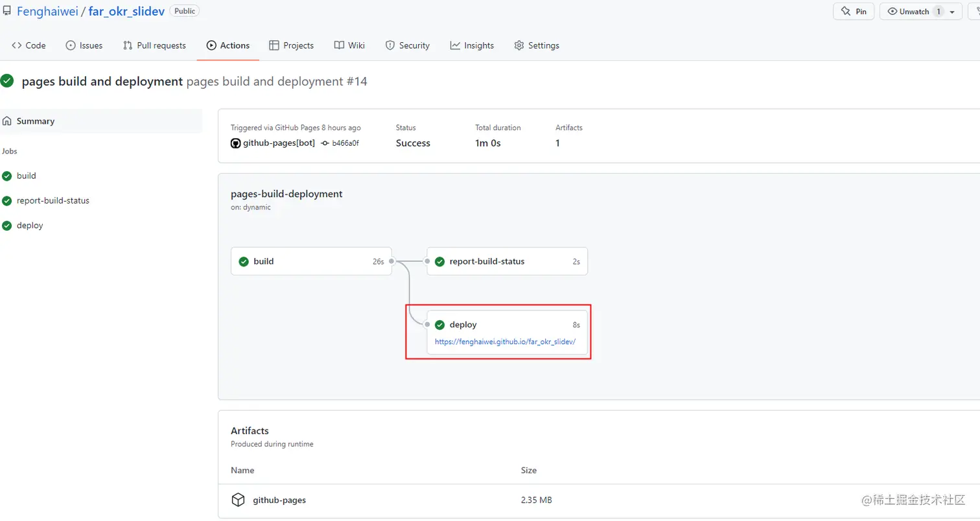
Task: Click the github-pages[bot] avatar icon
Action: 236,143
